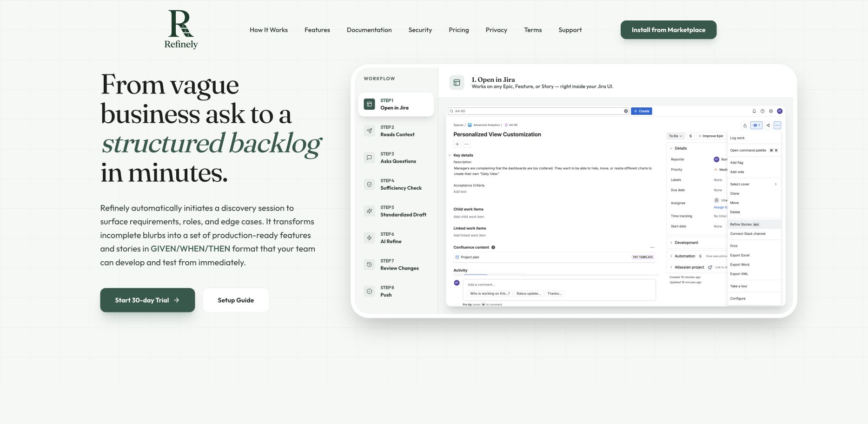
Task: Open the Jira settings gear icon
Action: coord(771,111)
